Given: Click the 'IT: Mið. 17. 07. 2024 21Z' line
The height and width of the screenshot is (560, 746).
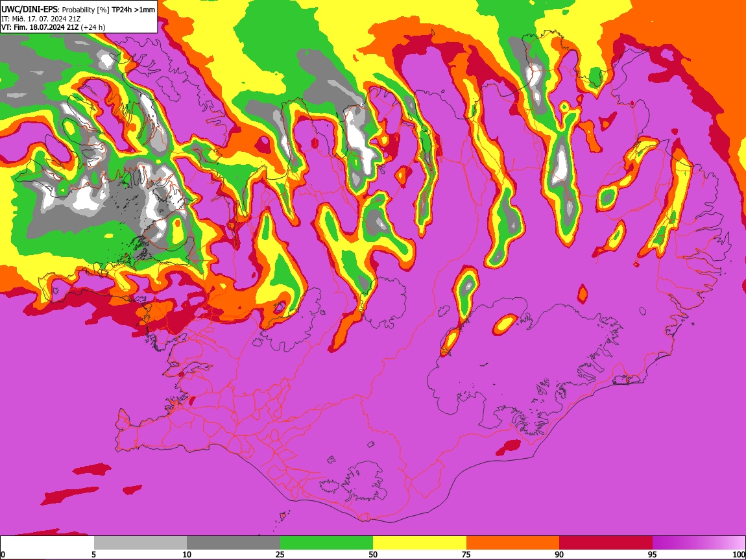Looking at the screenshot, I should point(41,19).
